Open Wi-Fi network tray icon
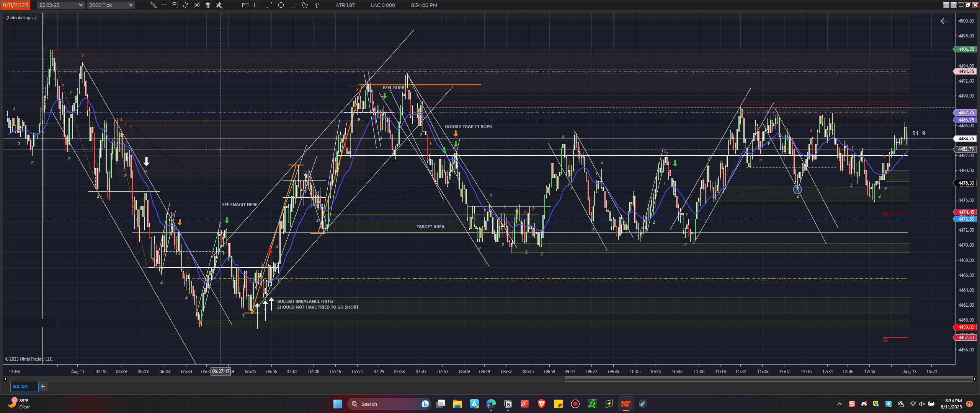 [x=913, y=404]
